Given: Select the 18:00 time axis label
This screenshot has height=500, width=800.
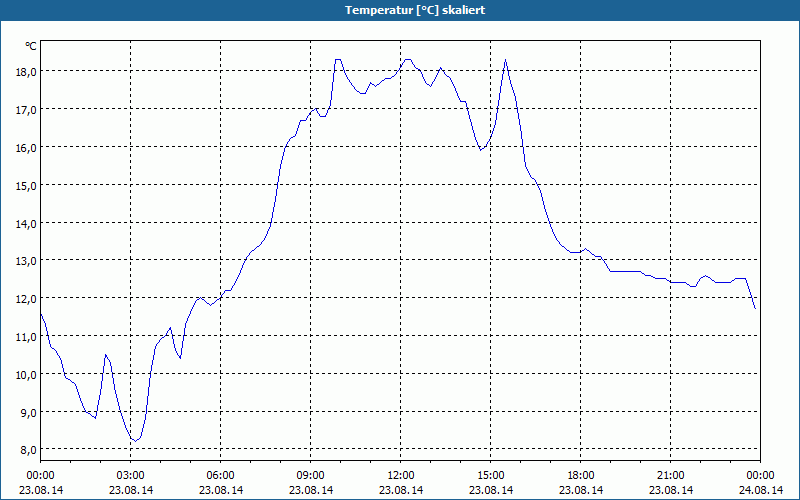Looking at the screenshot, I should coord(581,476).
